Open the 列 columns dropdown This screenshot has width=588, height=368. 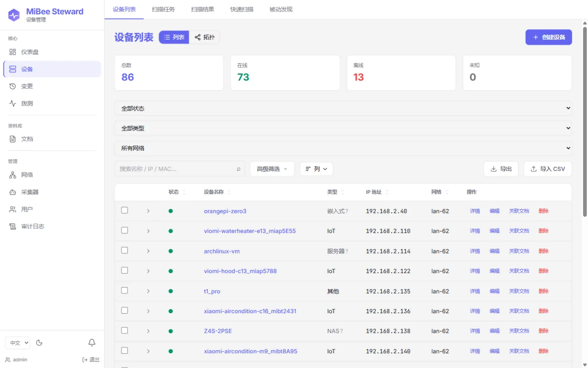pyautogui.click(x=316, y=169)
